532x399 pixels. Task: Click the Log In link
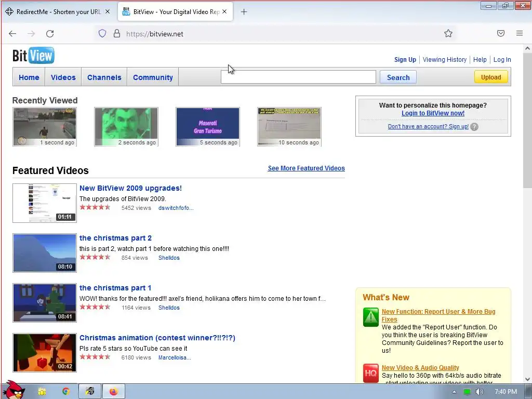click(x=502, y=60)
